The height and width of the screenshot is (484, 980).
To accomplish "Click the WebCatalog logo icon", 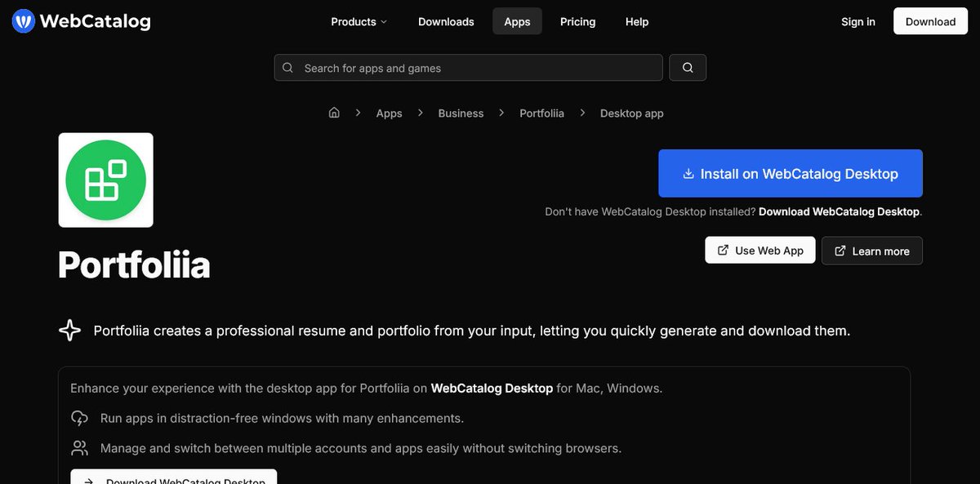I will pos(23,21).
